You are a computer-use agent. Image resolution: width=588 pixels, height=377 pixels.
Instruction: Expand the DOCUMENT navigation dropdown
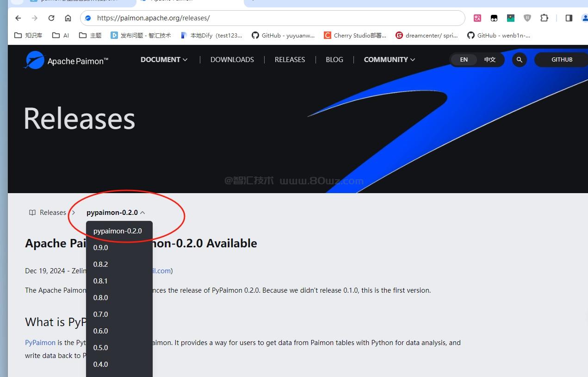point(164,60)
